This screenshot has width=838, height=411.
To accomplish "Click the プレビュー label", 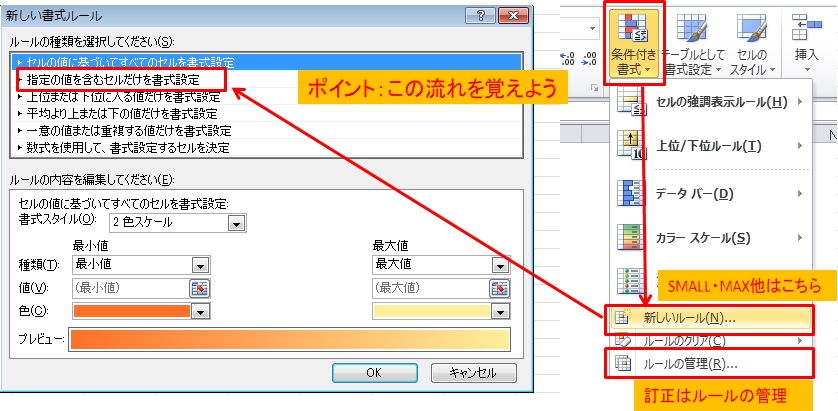I will [x=41, y=340].
